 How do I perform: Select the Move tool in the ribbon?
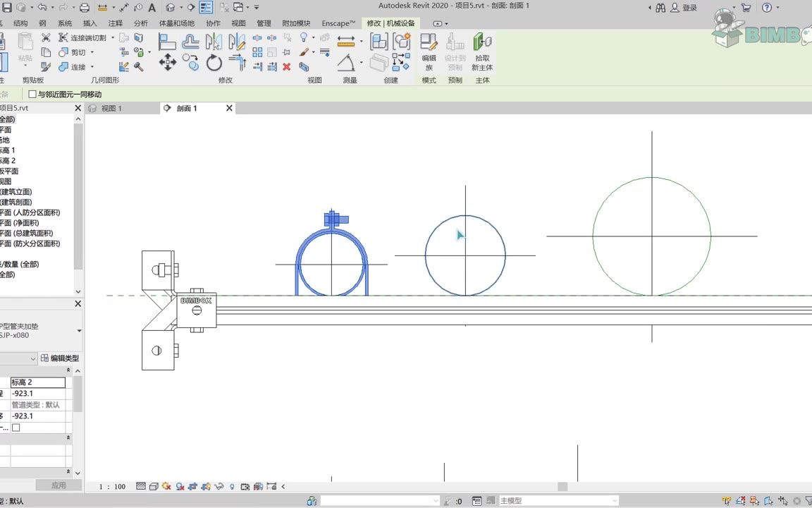168,63
